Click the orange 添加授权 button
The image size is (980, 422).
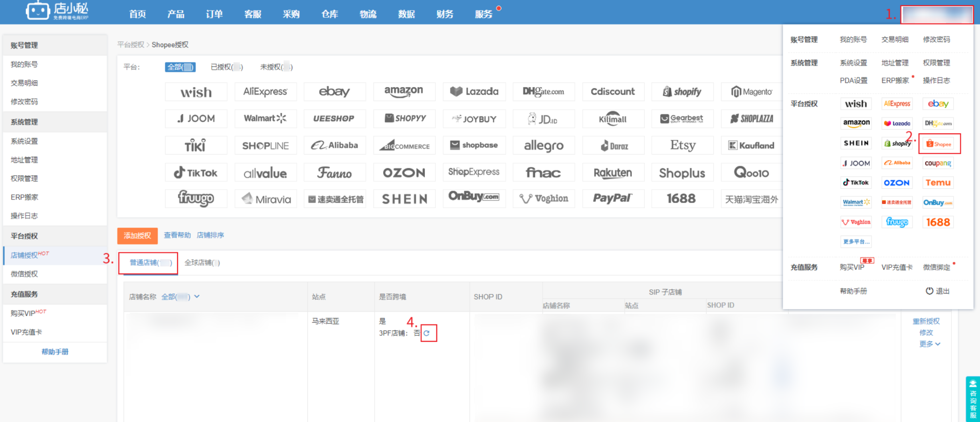click(x=137, y=236)
